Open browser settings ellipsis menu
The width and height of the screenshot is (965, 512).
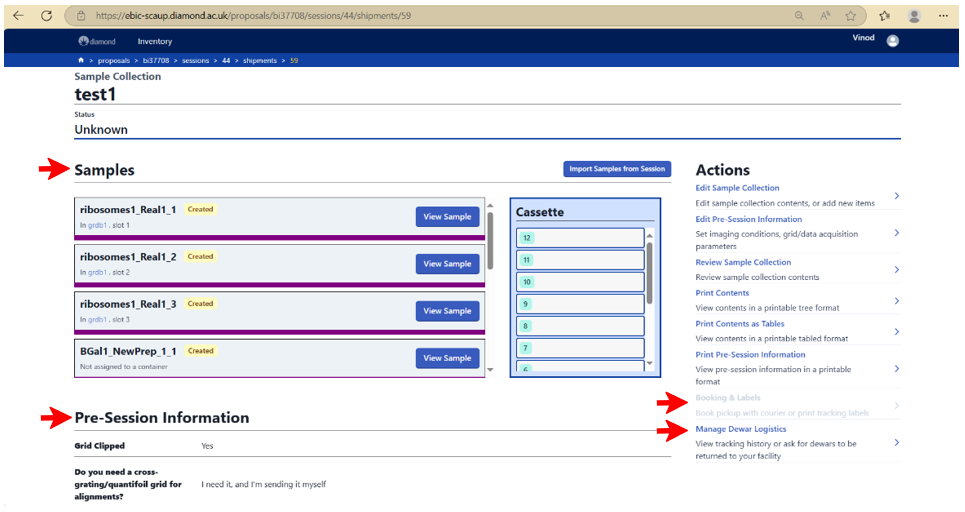click(943, 16)
